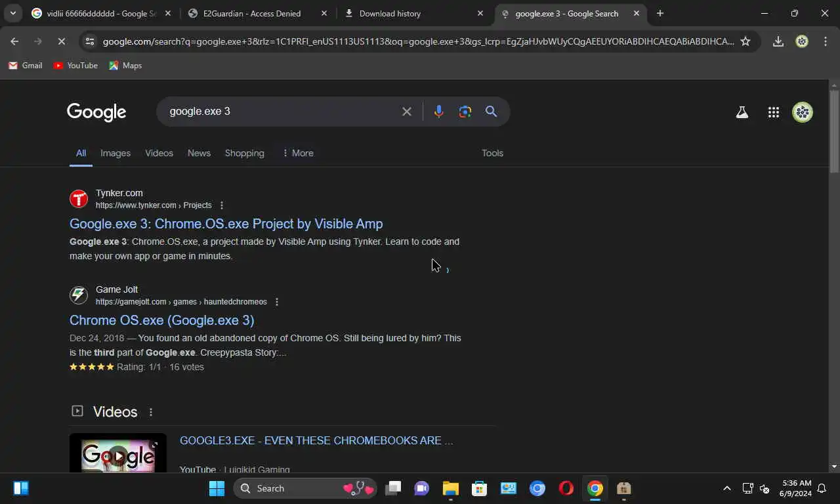
Task: Open YouTube bookmark
Action: (75, 65)
